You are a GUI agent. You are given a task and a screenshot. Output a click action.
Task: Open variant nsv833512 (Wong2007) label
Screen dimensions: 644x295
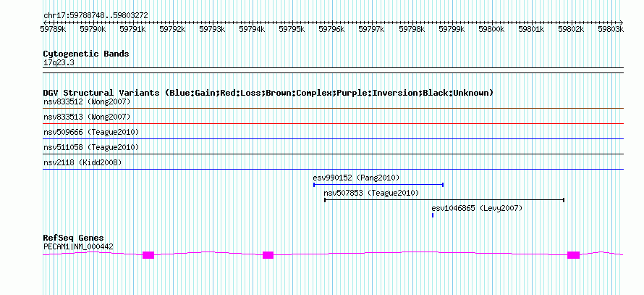87,101
